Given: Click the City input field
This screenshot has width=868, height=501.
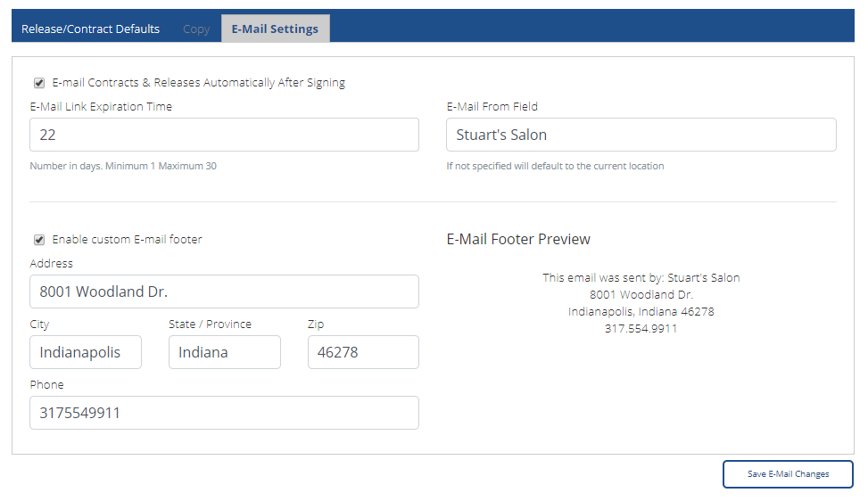Looking at the screenshot, I should (86, 352).
